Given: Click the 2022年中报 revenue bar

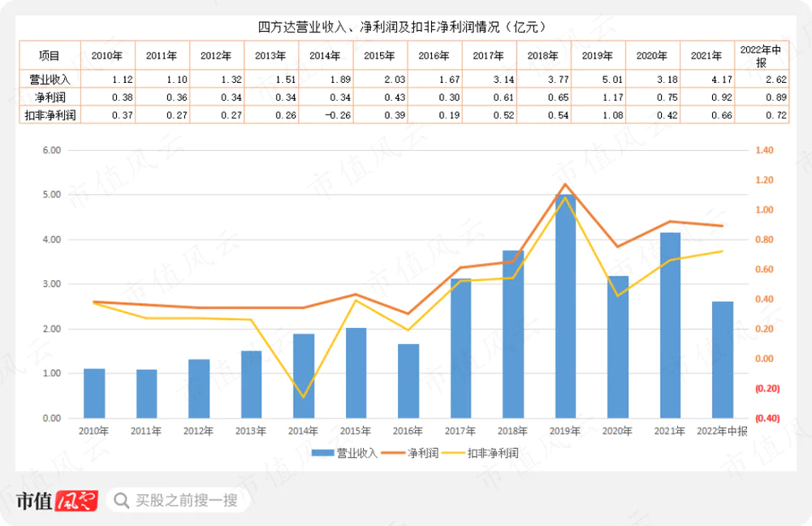Looking at the screenshot, I should coord(723,360).
